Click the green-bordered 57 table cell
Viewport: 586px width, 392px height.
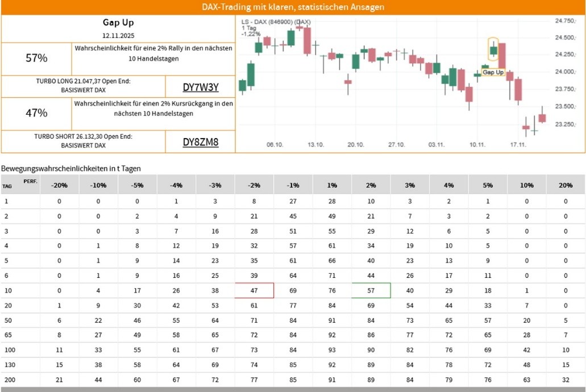(371, 290)
